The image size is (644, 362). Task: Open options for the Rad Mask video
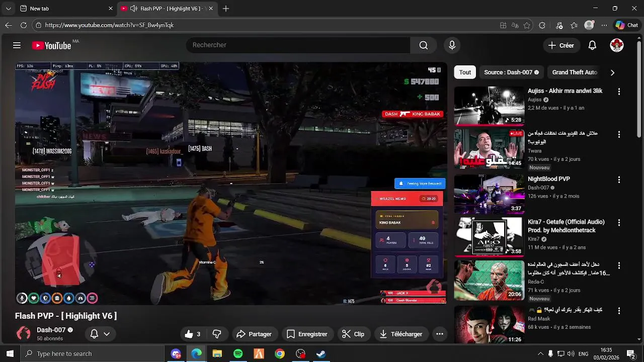click(x=619, y=310)
